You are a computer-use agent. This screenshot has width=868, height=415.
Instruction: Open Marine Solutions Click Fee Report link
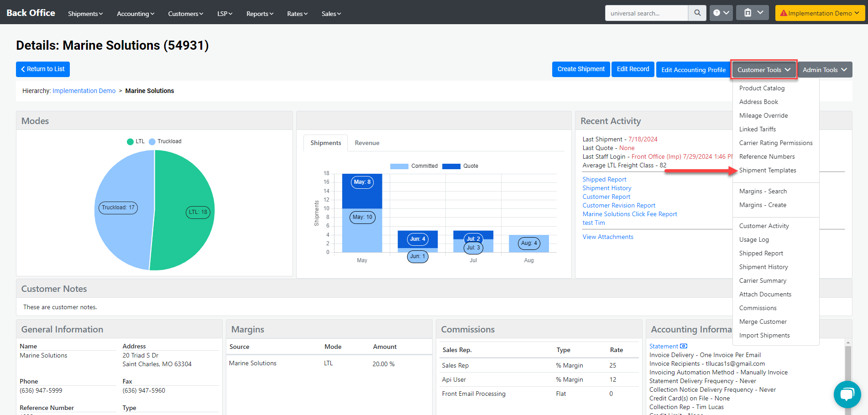[x=630, y=214]
